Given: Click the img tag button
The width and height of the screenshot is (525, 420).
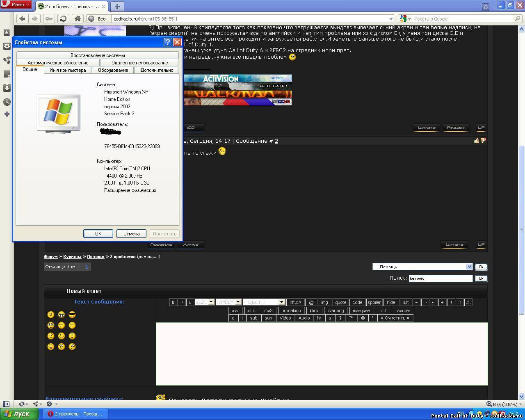Looking at the screenshot, I should (324, 302).
